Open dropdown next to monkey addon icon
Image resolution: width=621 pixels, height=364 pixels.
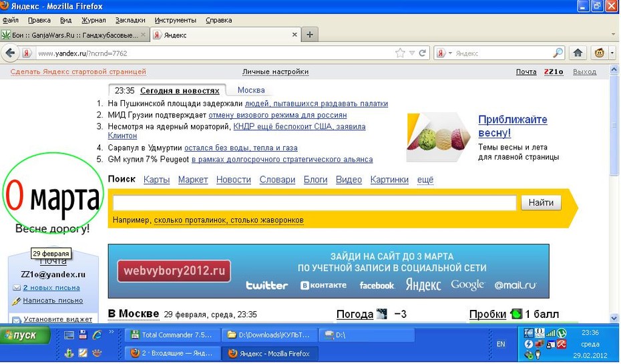tap(612, 53)
